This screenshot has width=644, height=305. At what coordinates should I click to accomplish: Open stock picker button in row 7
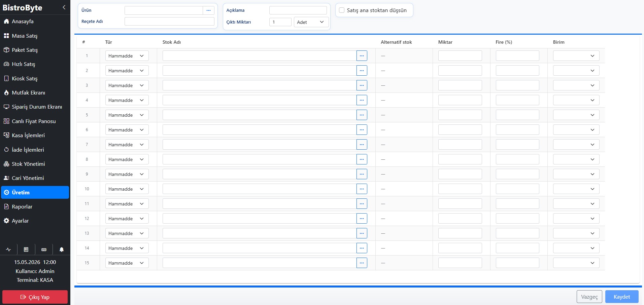pos(362,145)
